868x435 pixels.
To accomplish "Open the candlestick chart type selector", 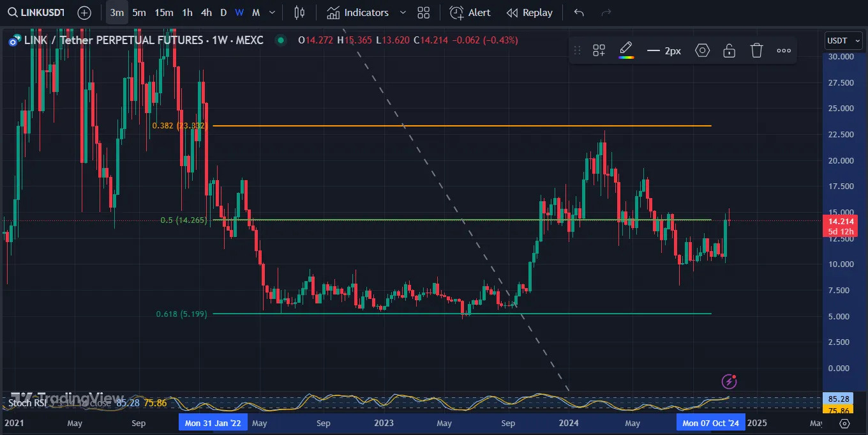I will click(299, 12).
